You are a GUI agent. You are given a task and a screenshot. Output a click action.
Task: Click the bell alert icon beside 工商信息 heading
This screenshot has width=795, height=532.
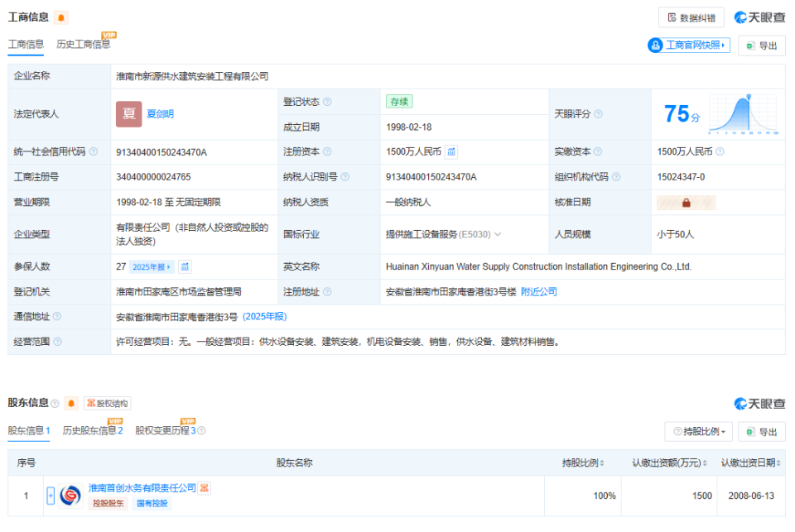pyautogui.click(x=60, y=17)
